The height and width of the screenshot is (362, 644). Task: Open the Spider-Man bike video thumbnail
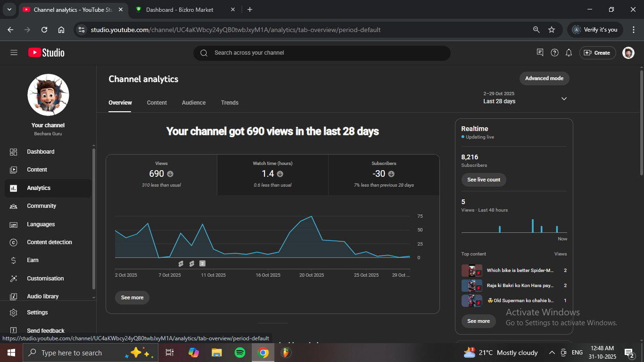pyautogui.click(x=471, y=271)
